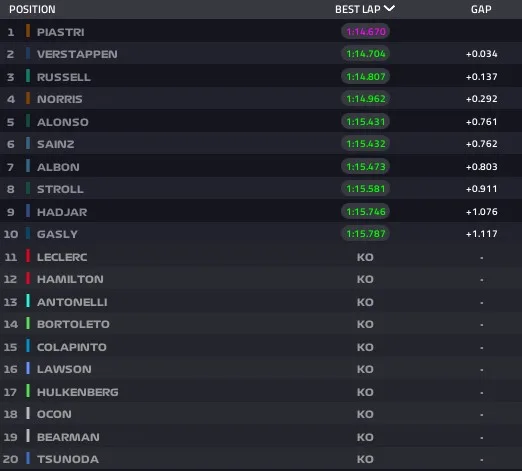The width and height of the screenshot is (522, 471).
Task: Click the KO status for HAMILTON
Action: [365, 279]
